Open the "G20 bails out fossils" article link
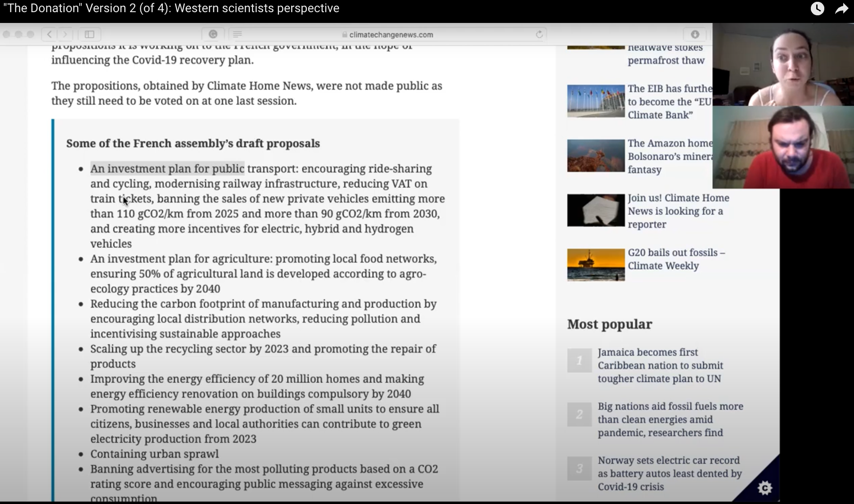 click(676, 259)
